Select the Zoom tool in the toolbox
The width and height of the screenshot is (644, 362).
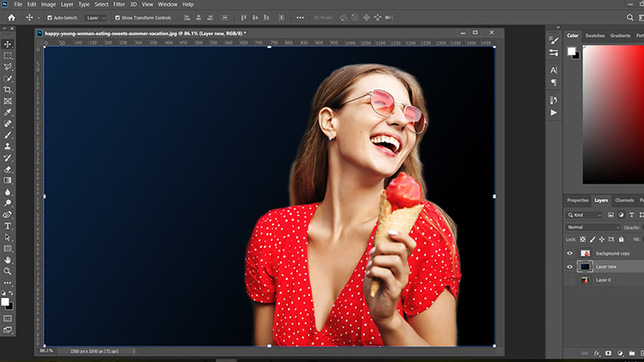8,271
